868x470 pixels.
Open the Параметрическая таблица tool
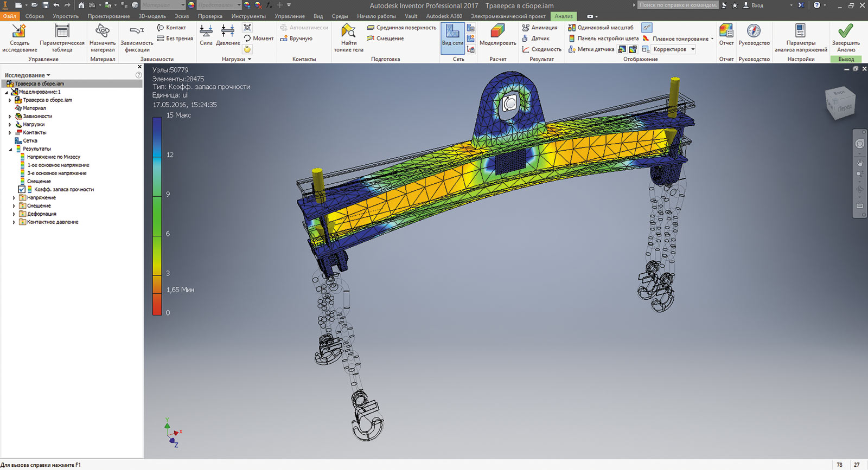point(62,38)
